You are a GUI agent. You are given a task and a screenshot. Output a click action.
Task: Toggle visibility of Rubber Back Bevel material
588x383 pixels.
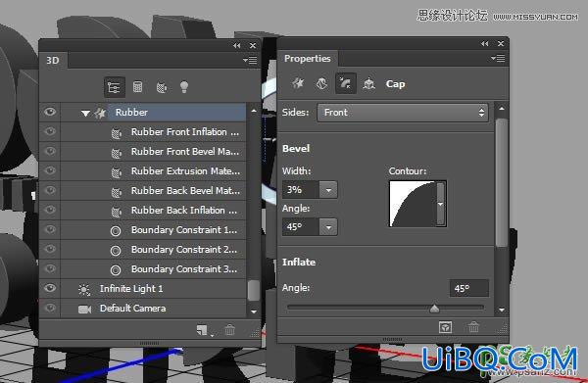50,190
